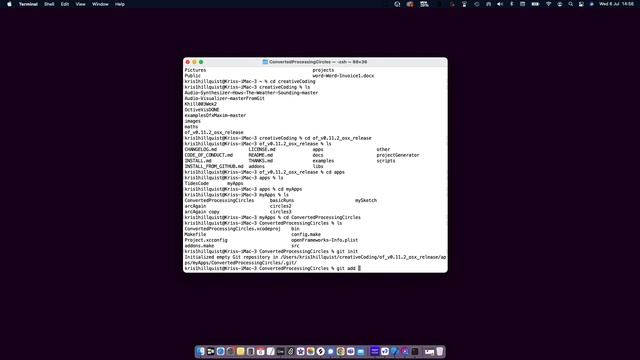Open the yellow Notes app in Dock
The image size is (640, 360).
point(240,351)
